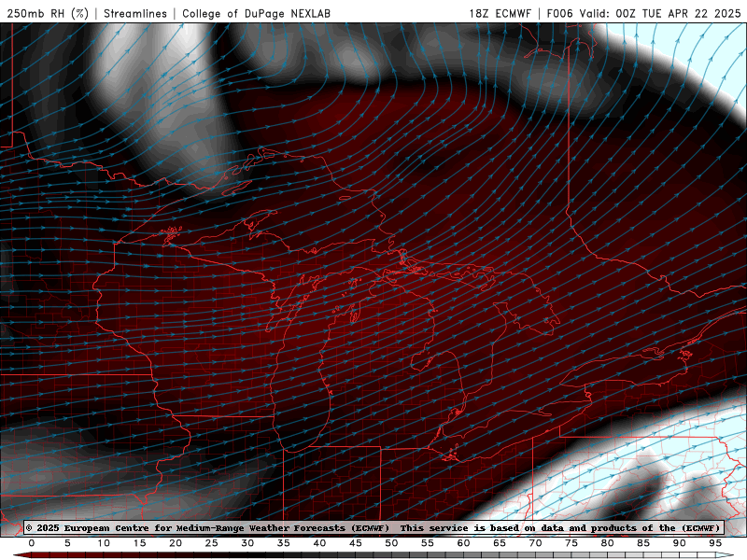
Task: Click "College of DuPage NEXLAB" header text
Action: click(256, 13)
